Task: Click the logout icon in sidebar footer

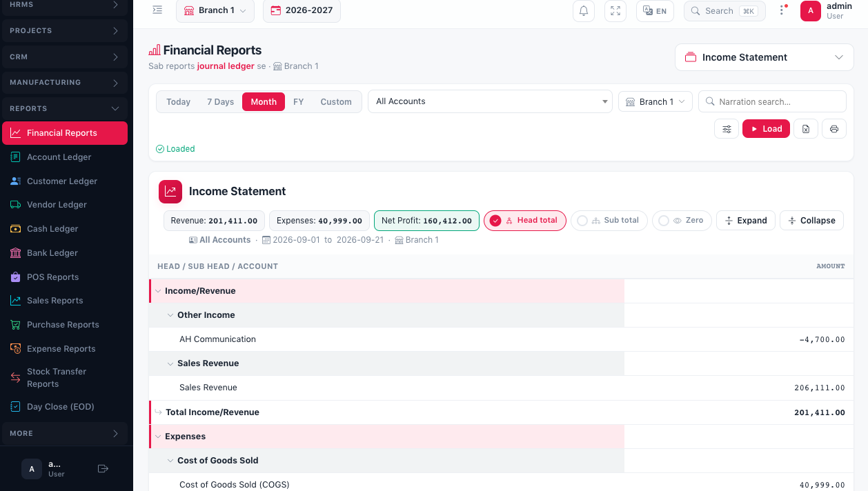Action: point(103,469)
